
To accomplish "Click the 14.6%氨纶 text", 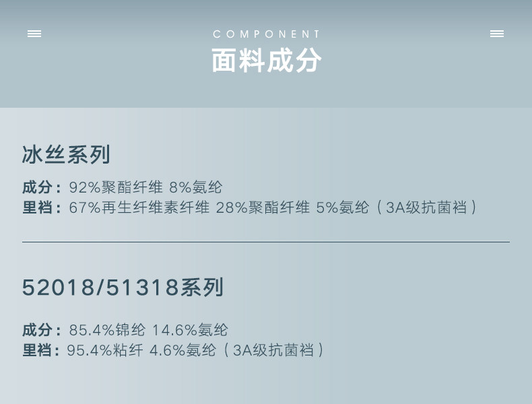I will click(190, 331).
